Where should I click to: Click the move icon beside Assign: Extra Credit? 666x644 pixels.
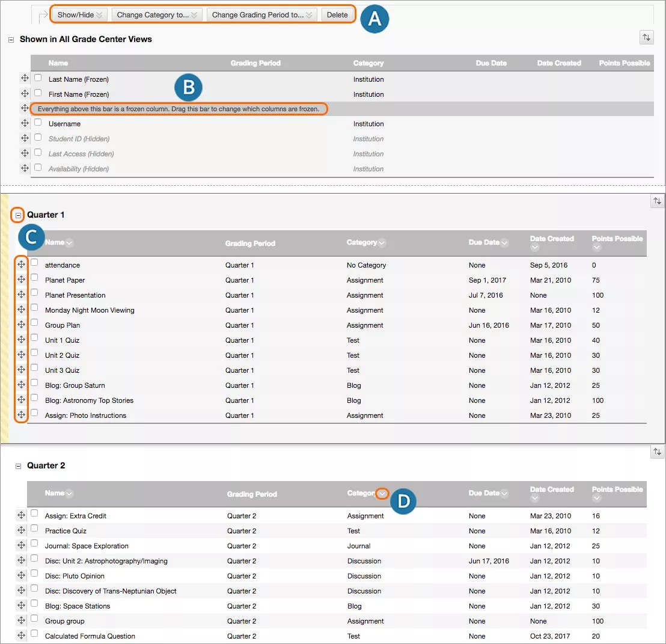click(21, 515)
